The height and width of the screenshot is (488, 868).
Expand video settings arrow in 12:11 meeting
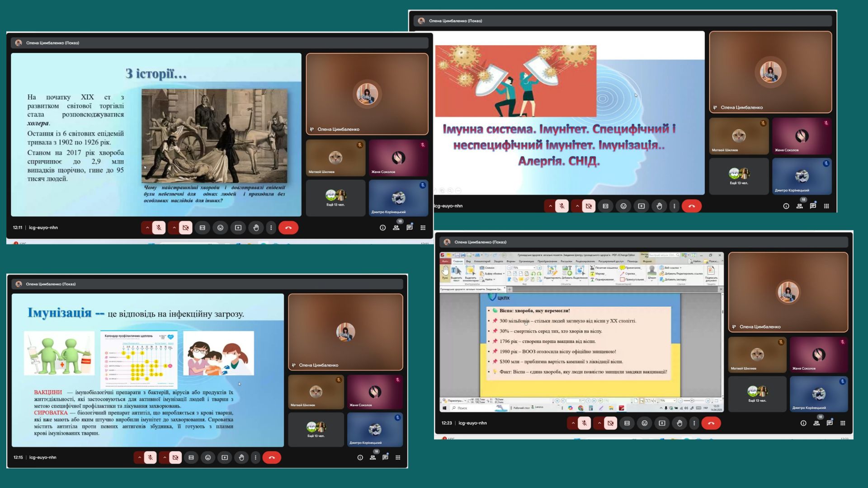pyautogui.click(x=174, y=228)
